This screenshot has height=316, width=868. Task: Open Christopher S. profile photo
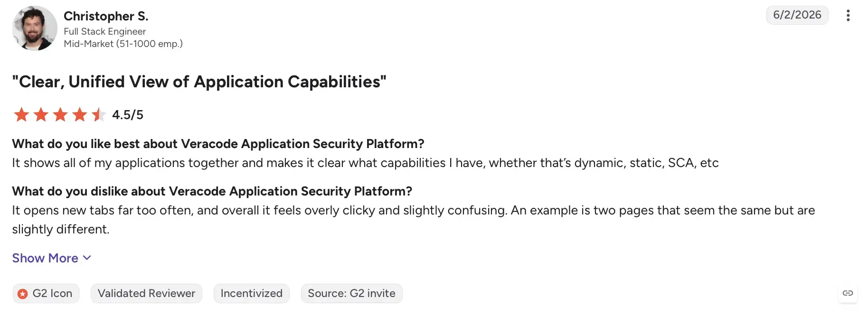(35, 28)
